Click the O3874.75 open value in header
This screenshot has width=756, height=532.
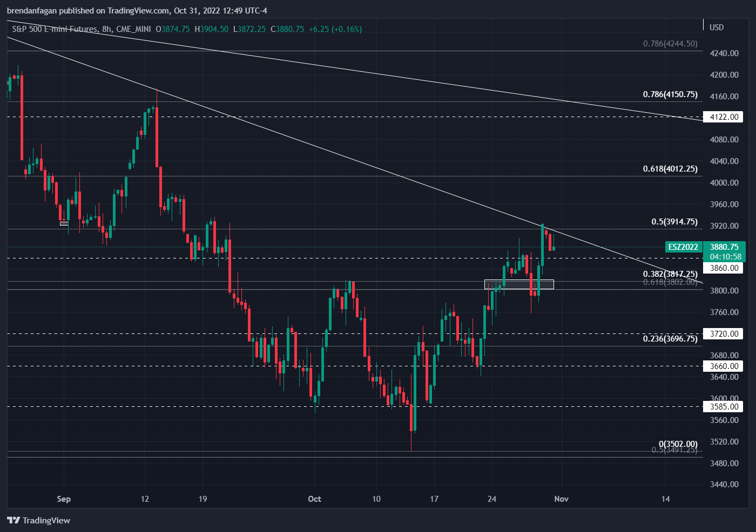pos(173,29)
